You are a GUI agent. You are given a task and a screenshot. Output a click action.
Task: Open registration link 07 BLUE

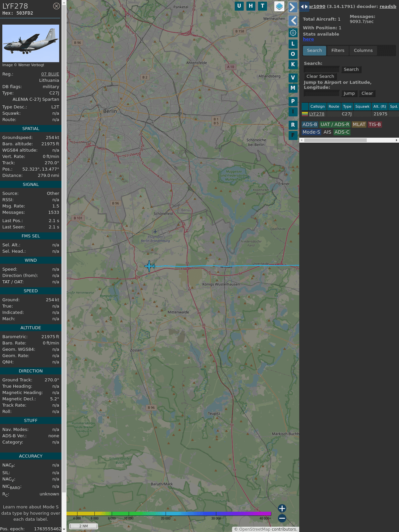coord(50,74)
